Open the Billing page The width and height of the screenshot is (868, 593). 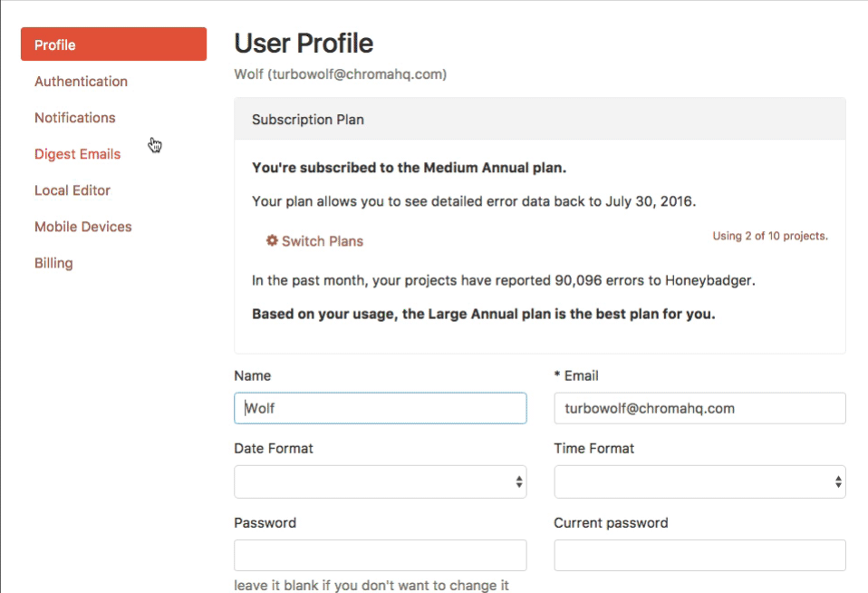[x=53, y=263]
